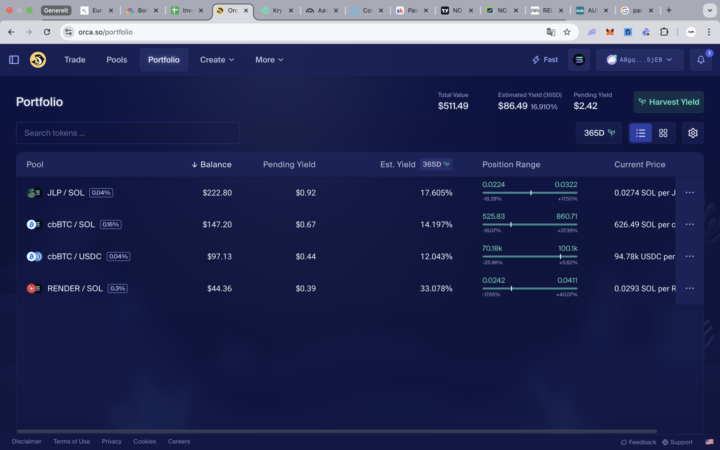The height and width of the screenshot is (450, 720).
Task: Open the Pools page
Action: click(117, 60)
